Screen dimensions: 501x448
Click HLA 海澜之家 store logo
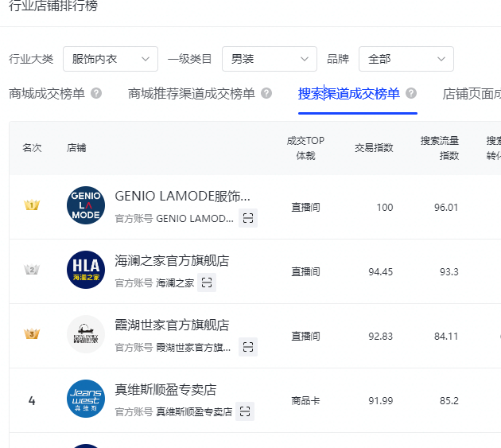[86, 270]
